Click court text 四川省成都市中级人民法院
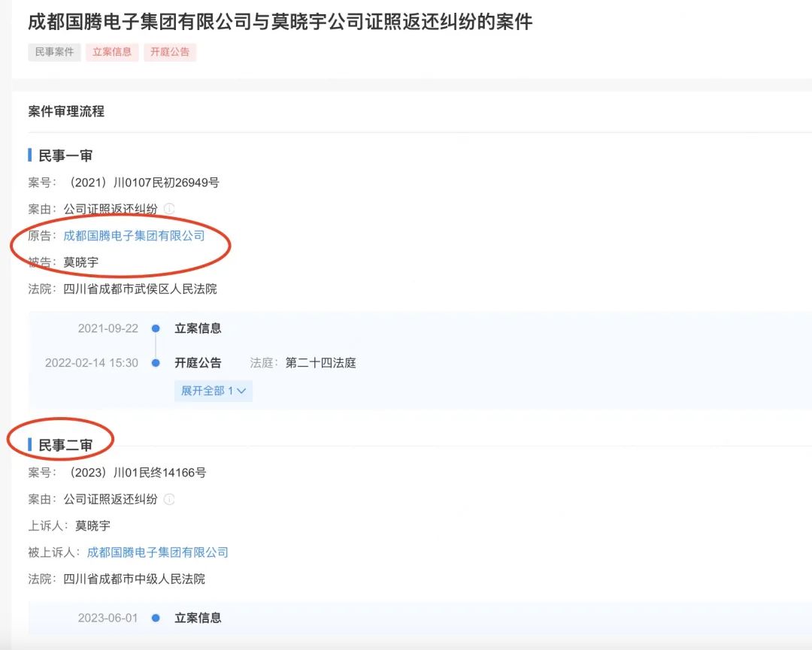The image size is (812, 650). pos(134,579)
